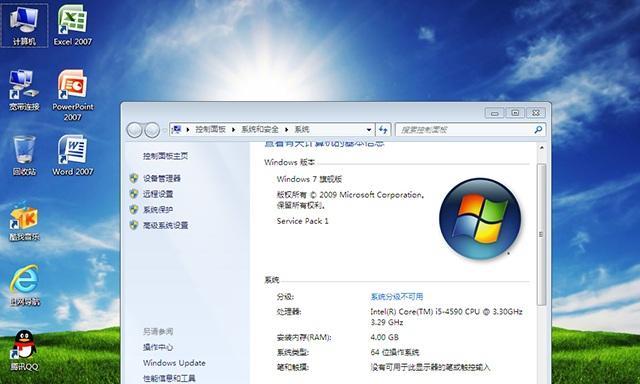640x384 pixels.
Task: Launch Word 2007 desktop shortcut
Action: tap(73, 155)
